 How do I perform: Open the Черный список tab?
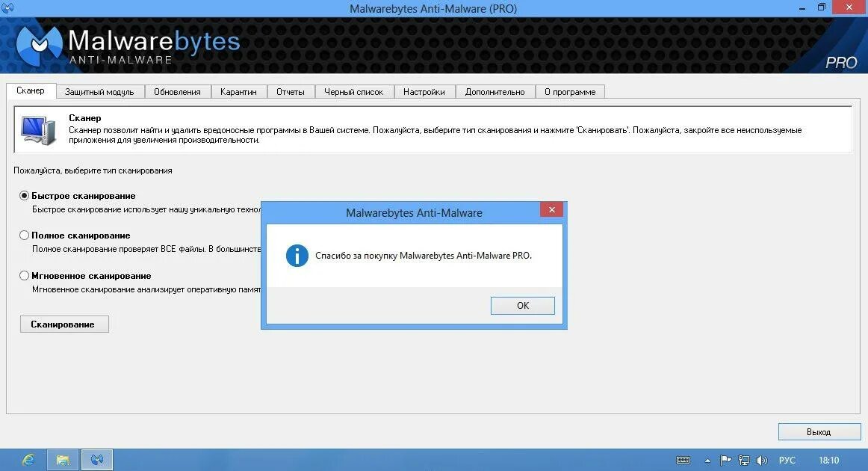point(354,92)
